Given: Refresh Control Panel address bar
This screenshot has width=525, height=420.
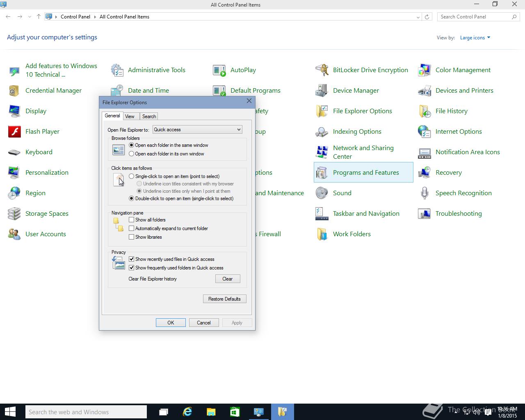Looking at the screenshot, I should (x=427, y=17).
